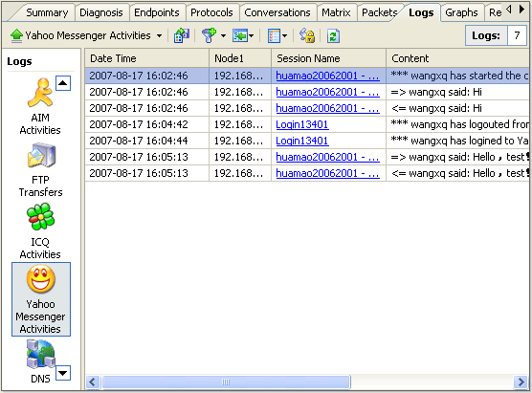The width and height of the screenshot is (532, 393).
Task: Open Login13401 link at 16:04:44
Action: [302, 141]
